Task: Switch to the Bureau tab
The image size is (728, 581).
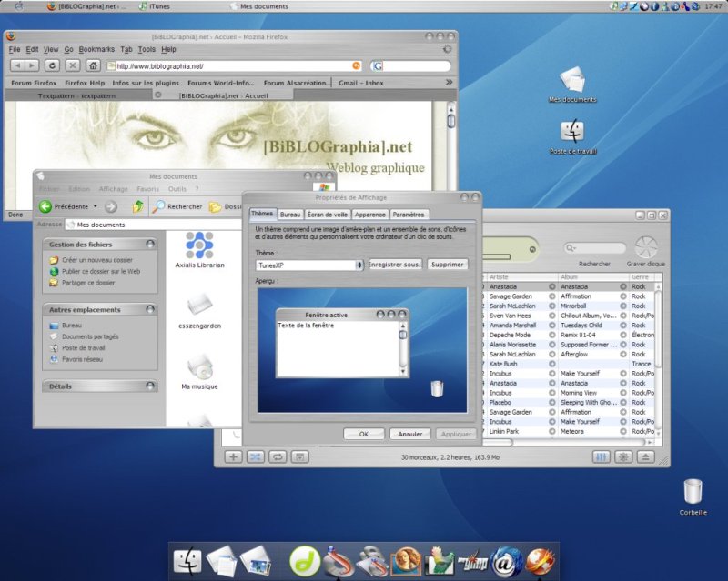Action: tap(290, 215)
